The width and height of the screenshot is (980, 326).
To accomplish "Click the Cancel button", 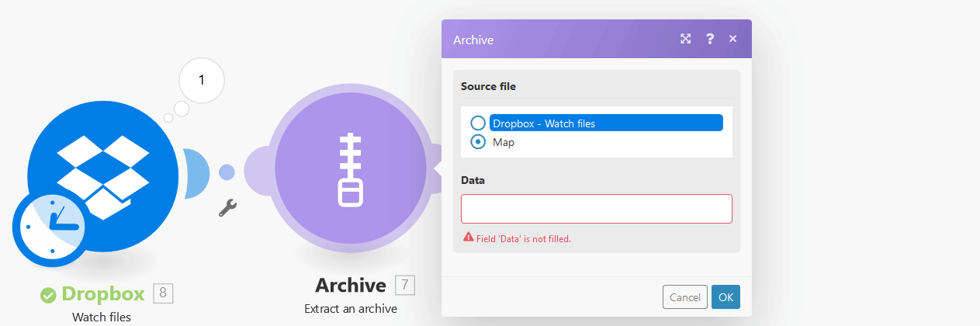I will (685, 297).
